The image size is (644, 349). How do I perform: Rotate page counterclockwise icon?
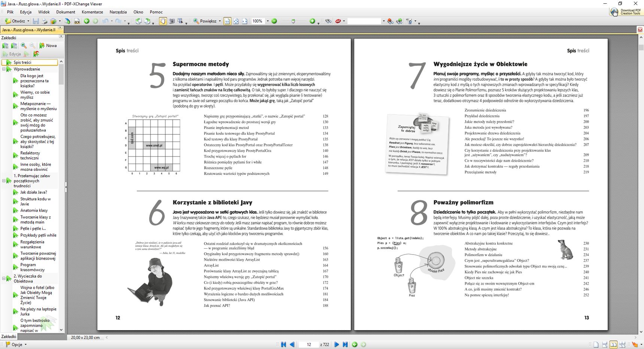point(139,21)
